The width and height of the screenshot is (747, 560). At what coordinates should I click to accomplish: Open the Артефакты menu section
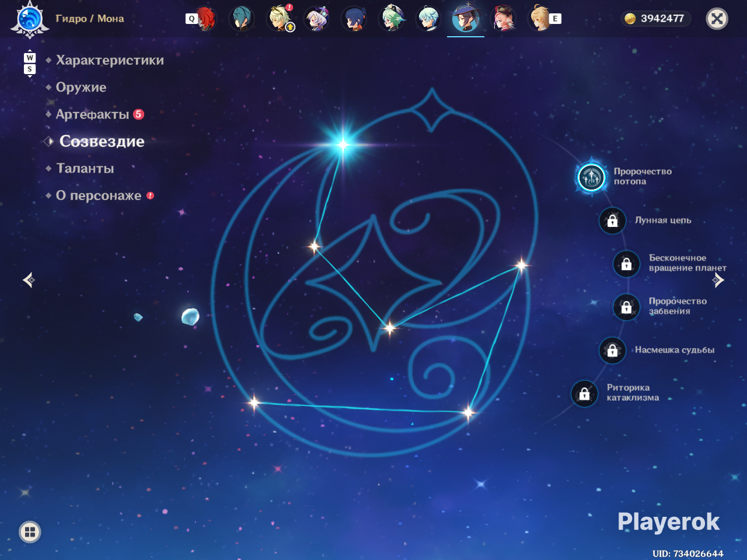tap(92, 114)
